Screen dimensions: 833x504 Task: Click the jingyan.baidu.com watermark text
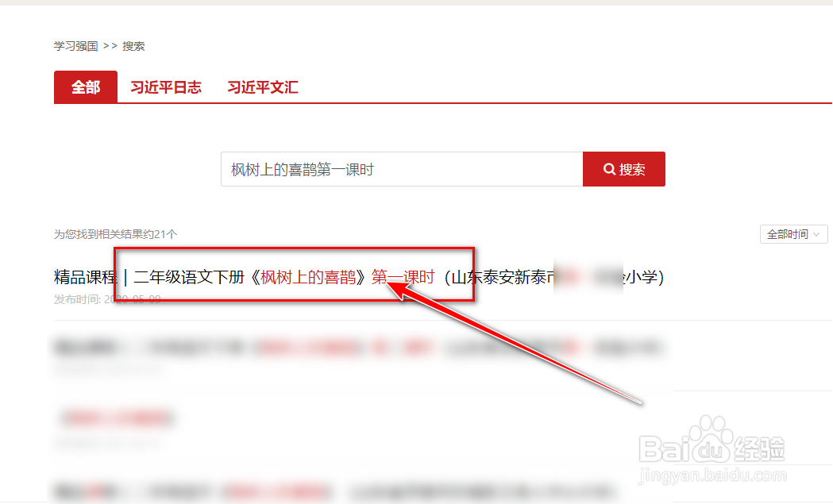click(x=712, y=475)
